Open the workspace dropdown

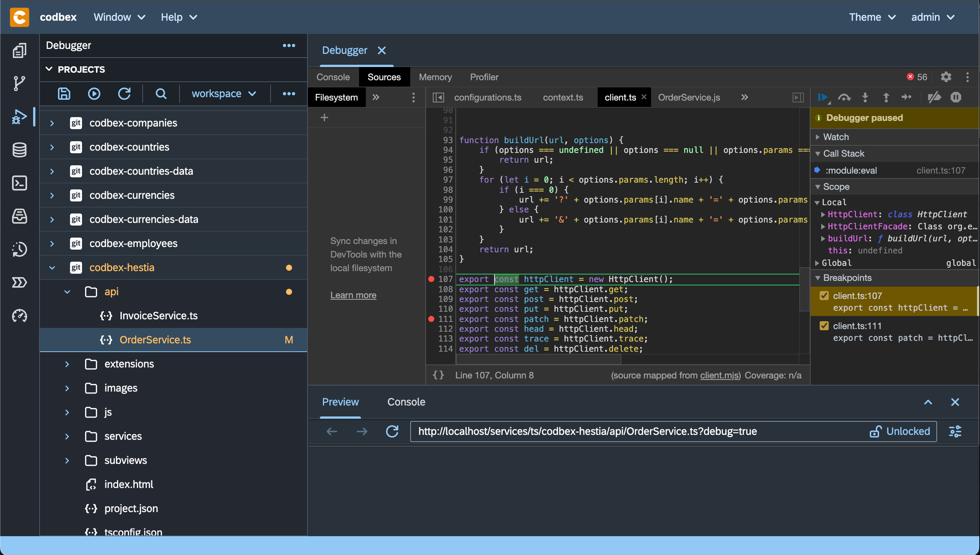224,94
